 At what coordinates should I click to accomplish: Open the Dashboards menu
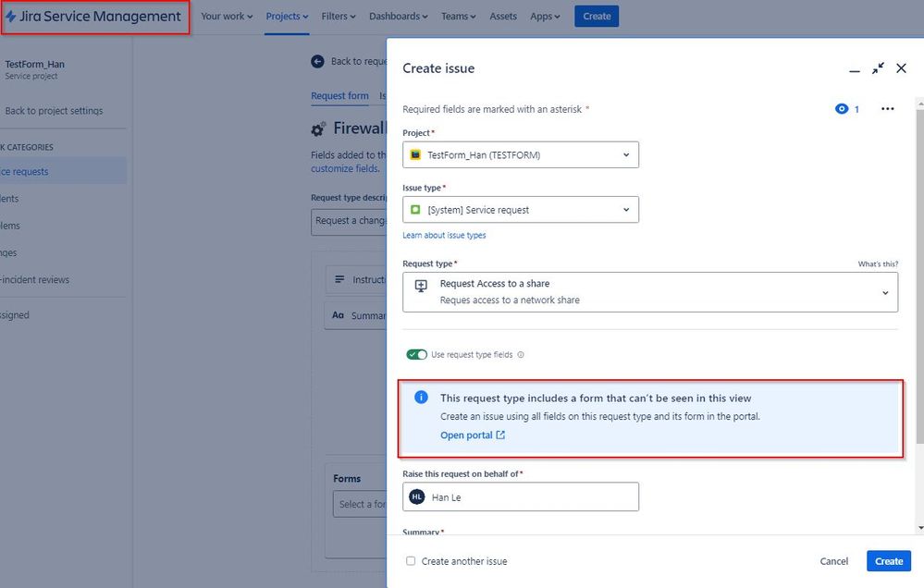point(399,17)
